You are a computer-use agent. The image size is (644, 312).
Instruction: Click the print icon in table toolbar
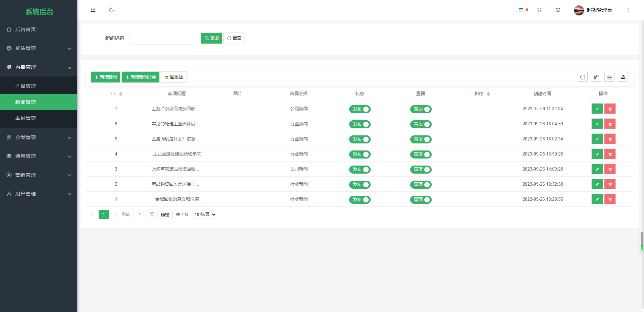pyautogui.click(x=609, y=77)
